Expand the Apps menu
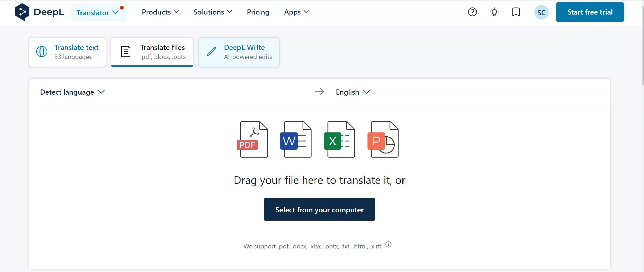Screen dimensions: 644x272 (296, 12)
